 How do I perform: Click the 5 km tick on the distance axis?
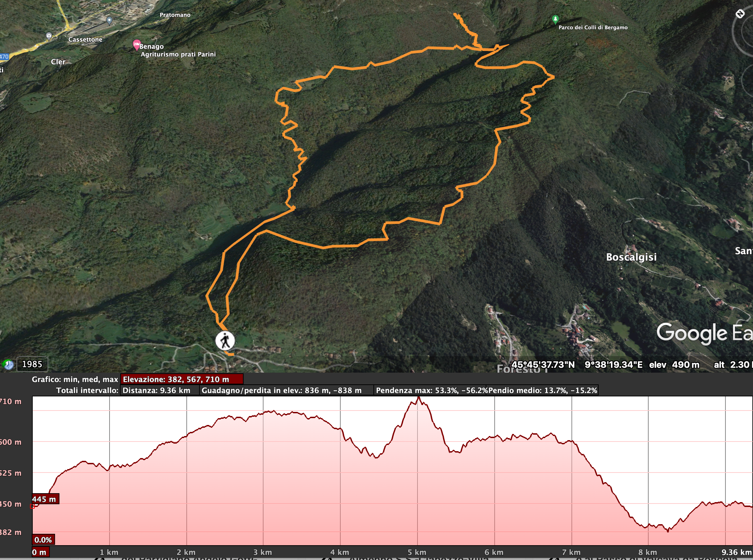pyautogui.click(x=417, y=552)
